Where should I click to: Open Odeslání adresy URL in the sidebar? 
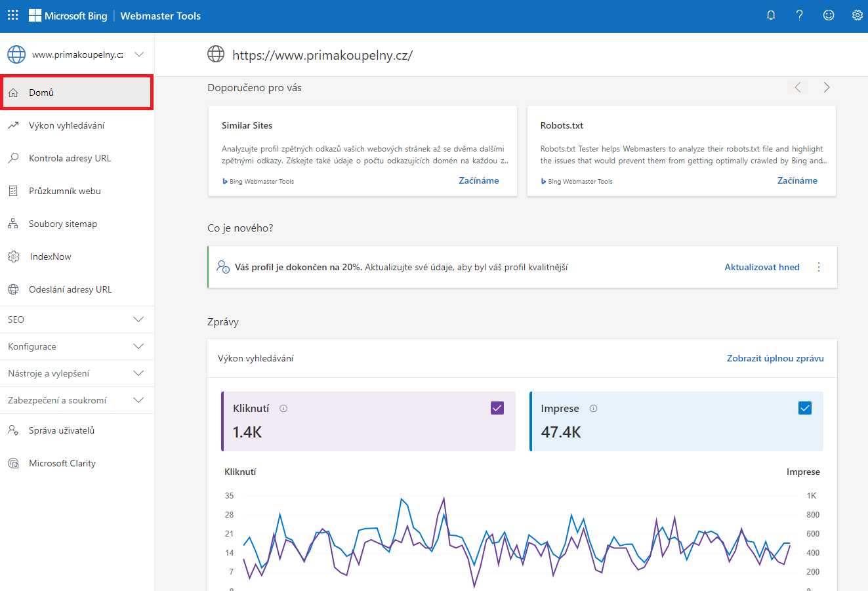click(77, 289)
